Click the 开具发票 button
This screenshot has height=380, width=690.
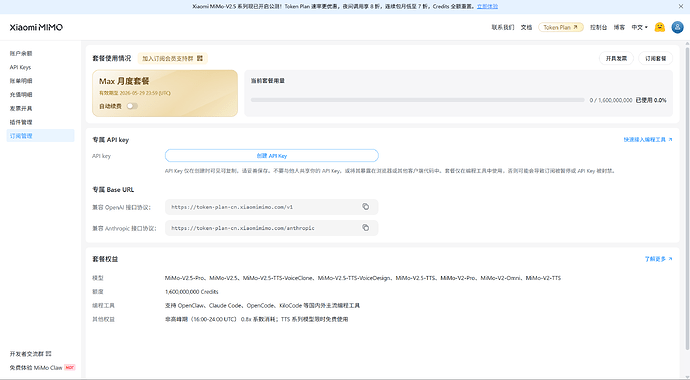pyautogui.click(x=616, y=58)
